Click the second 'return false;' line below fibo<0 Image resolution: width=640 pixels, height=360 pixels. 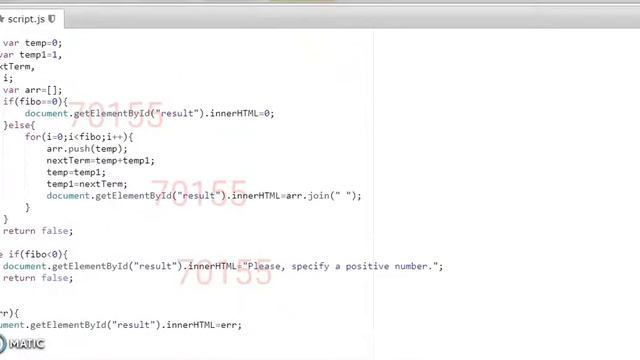point(38,278)
